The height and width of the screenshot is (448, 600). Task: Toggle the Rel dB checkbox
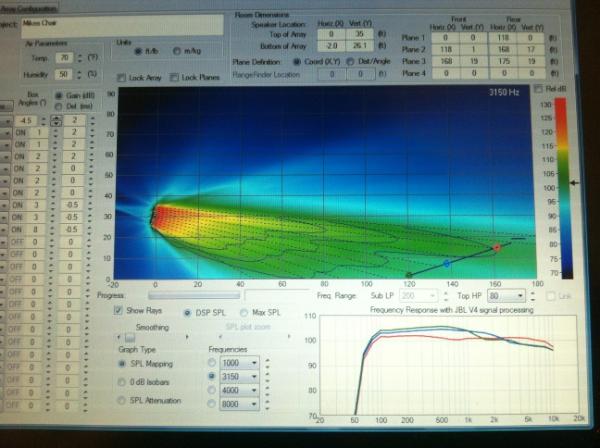point(538,89)
